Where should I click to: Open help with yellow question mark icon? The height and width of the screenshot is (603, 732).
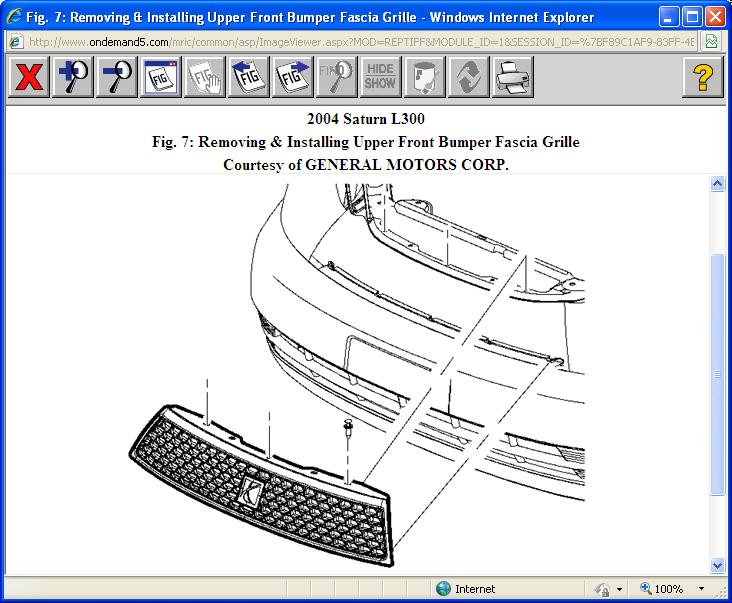[703, 77]
